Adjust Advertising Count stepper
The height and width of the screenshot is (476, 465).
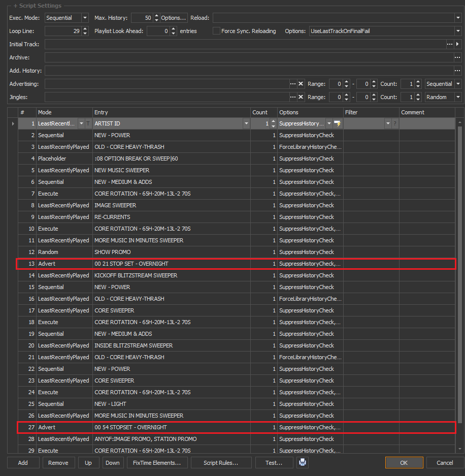coord(418,84)
